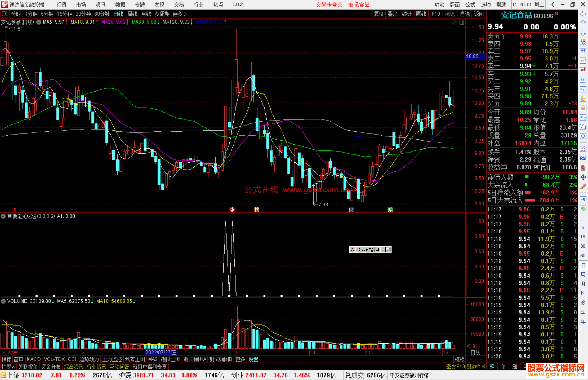Click the F10 sidebar icon
588x380 pixels.
[583, 89]
